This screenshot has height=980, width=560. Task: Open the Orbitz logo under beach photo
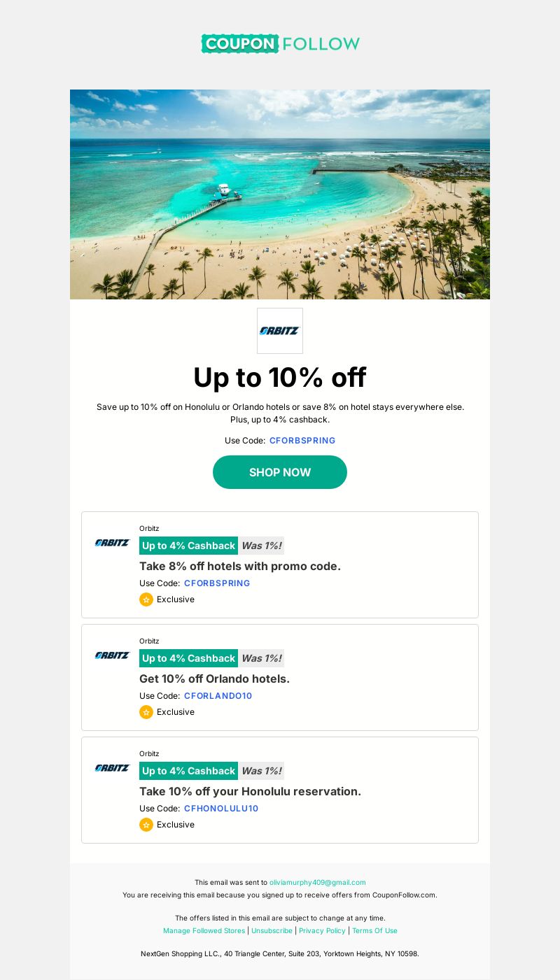click(x=280, y=331)
